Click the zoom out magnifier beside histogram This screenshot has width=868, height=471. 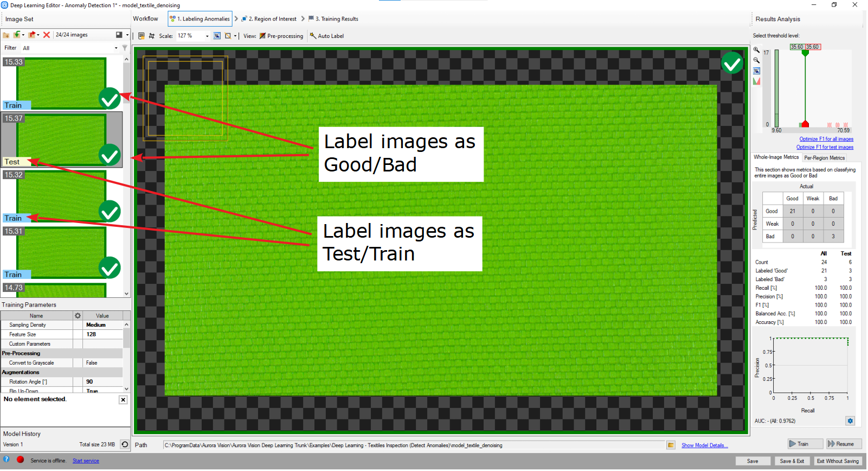click(756, 60)
